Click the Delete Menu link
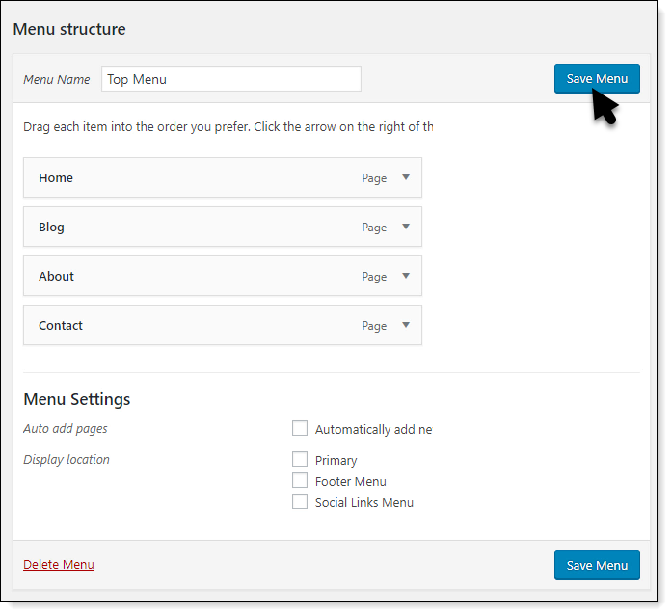 (x=59, y=565)
